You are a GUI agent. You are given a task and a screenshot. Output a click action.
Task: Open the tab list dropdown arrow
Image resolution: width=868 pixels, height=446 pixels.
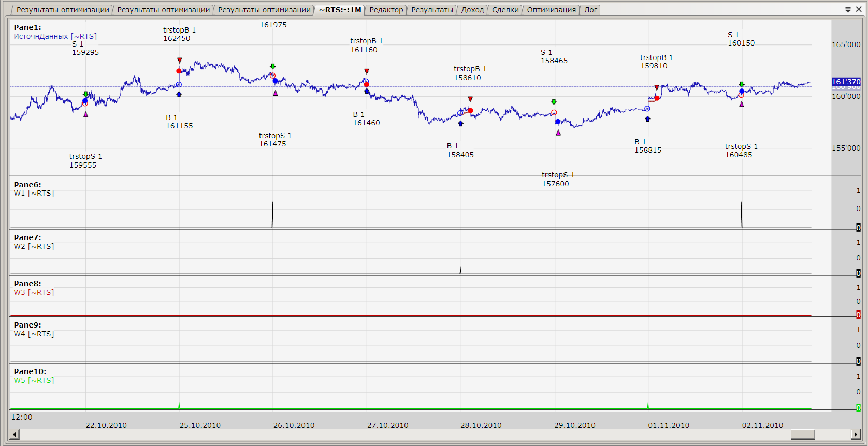click(x=848, y=10)
